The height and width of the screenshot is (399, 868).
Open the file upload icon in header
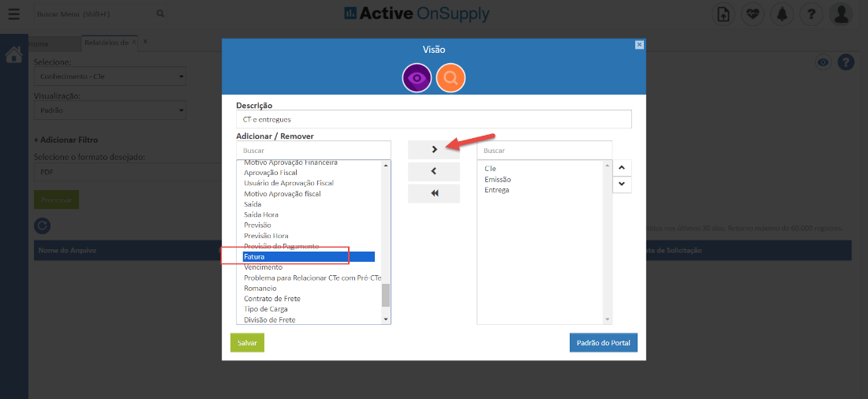click(723, 14)
